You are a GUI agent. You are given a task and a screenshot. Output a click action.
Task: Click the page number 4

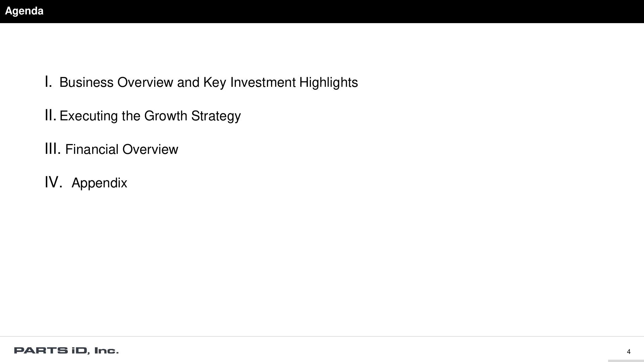click(x=629, y=352)
